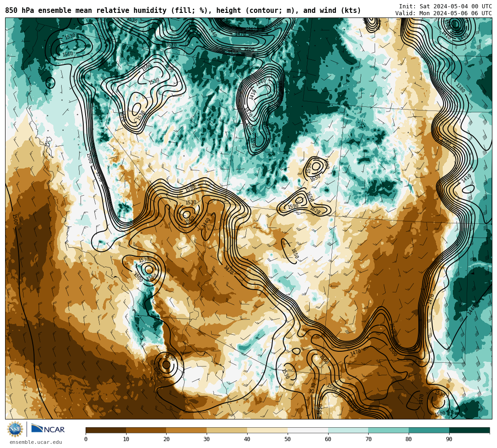The height and width of the screenshot is (448, 497).
Task: Click the 30-40 tan colorbar segment
Action: pyautogui.click(x=227, y=430)
